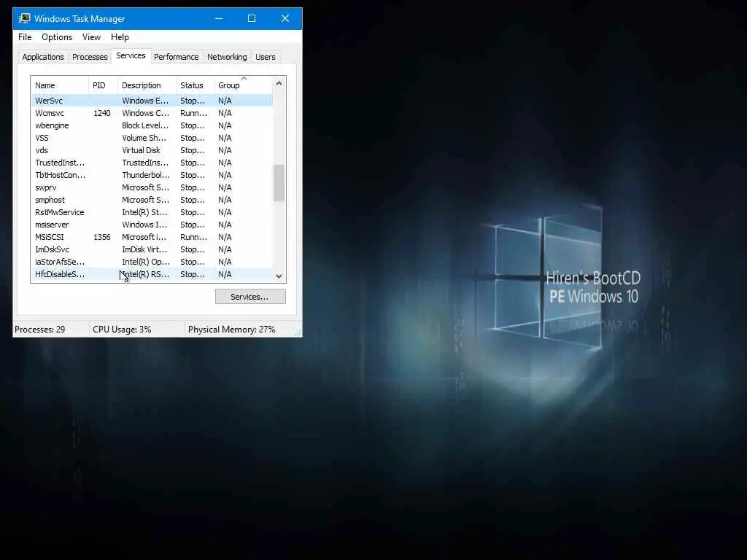Click the ImDisk Virt... description cell
This screenshot has width=747, height=560.
pos(144,249)
